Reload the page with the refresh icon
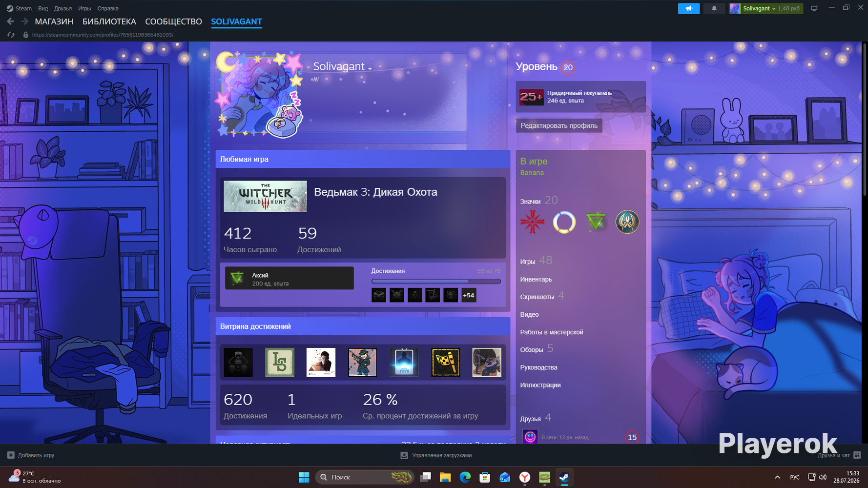Screen dimensions: 868x488 (11, 35)
